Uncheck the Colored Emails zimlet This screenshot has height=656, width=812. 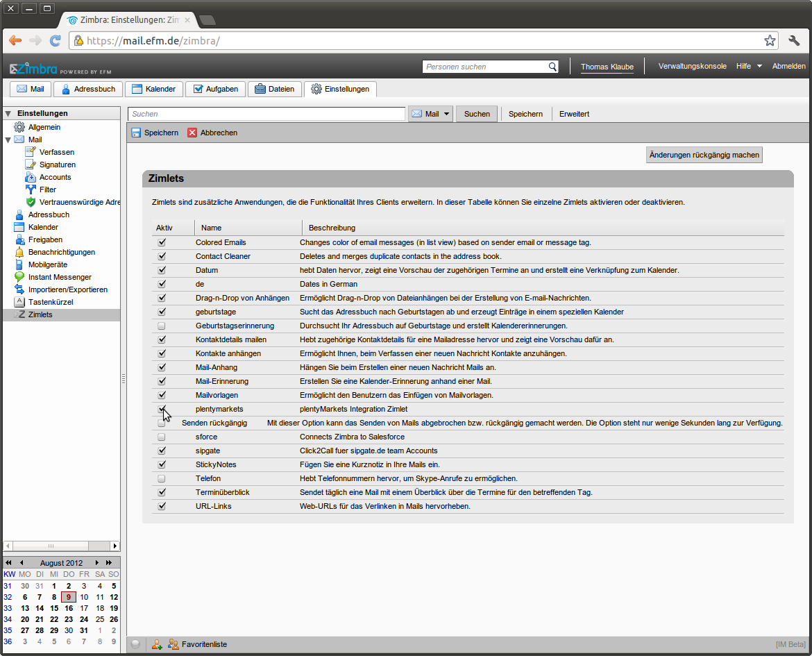click(162, 242)
